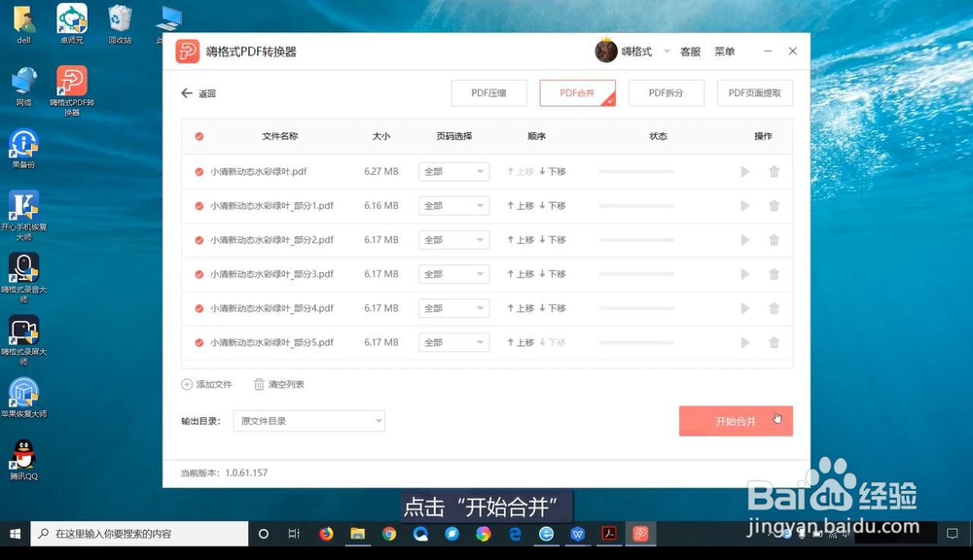Uncheck the 部分2.pdf file checkbox
Viewport: 973px width, 560px height.
click(x=199, y=240)
